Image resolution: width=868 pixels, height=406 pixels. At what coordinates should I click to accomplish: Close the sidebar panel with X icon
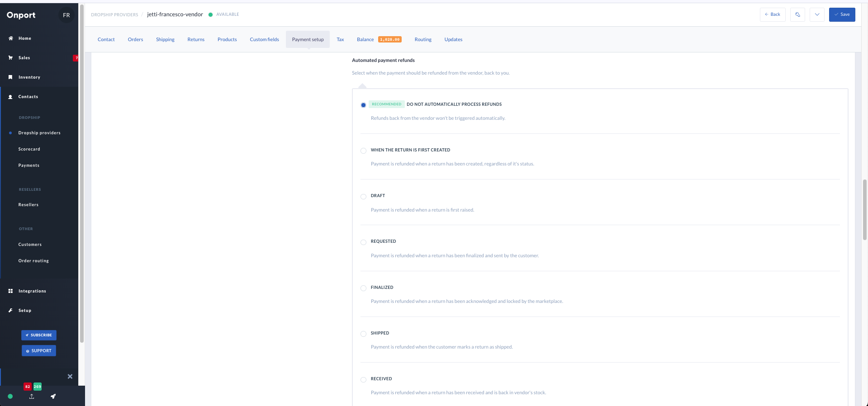coord(70,377)
